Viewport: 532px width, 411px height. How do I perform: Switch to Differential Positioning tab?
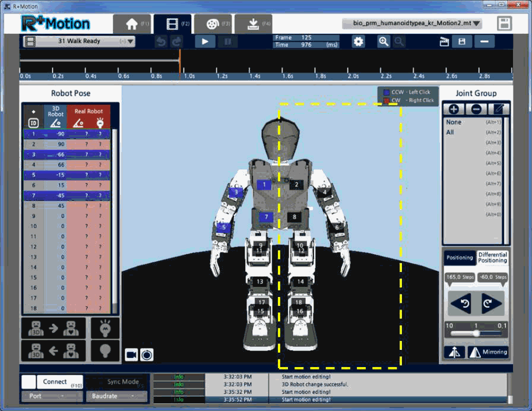(x=493, y=258)
